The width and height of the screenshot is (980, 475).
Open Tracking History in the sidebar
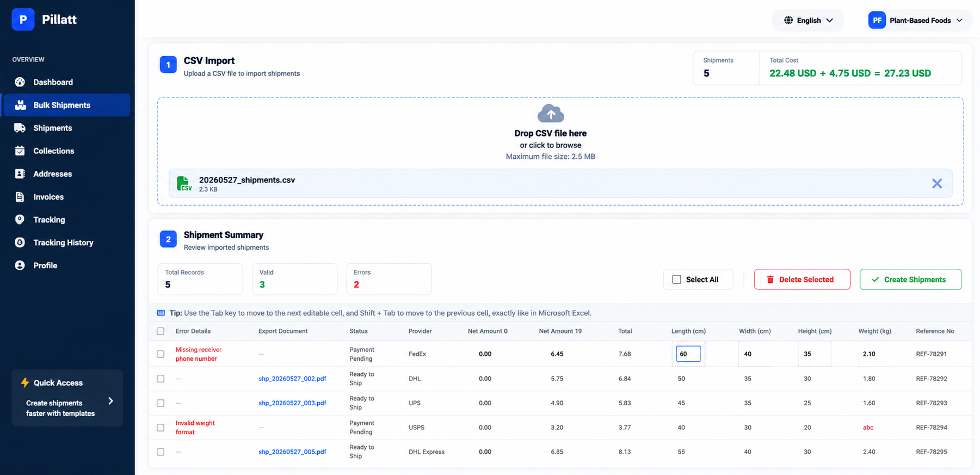tap(67, 243)
